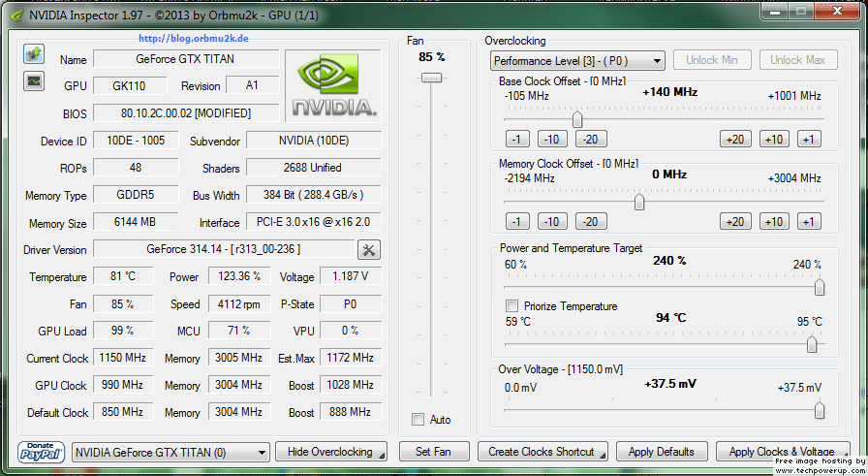
Task: Click Apply Clocks & Voltage button
Action: coord(782,452)
